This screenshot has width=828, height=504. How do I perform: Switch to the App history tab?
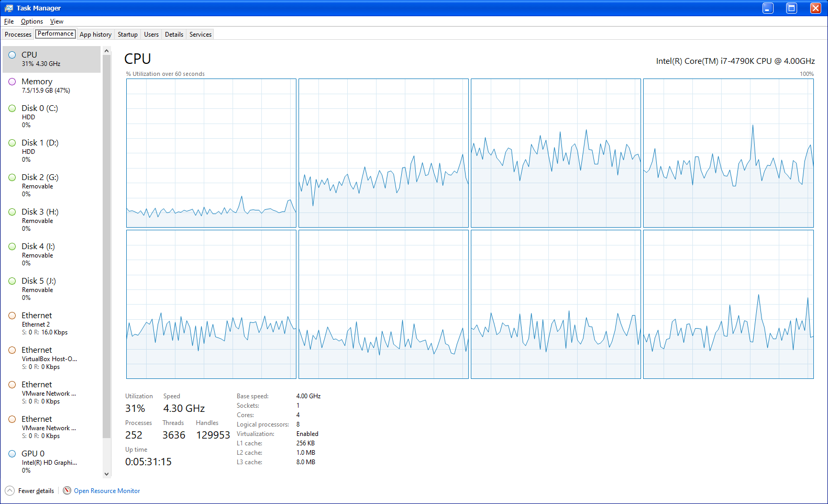coord(95,35)
